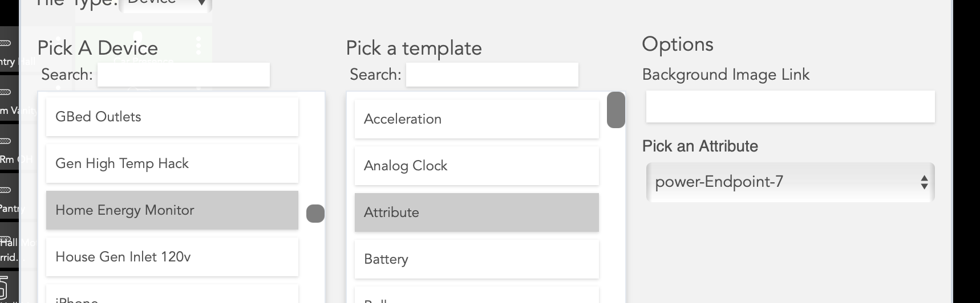Click the template list scrollbar thumb
This screenshot has width=980, height=303.
tap(615, 110)
